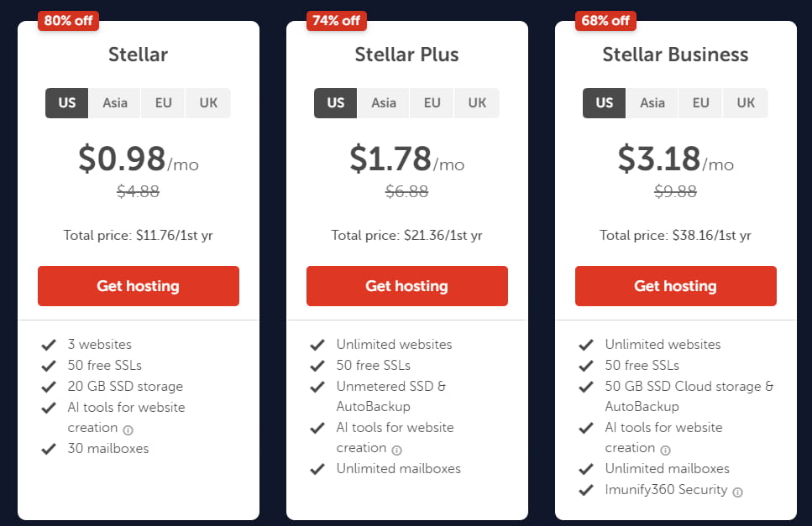Click the info icon beside Imunify360 Security
Viewport: 812px width, 526px height.
(x=736, y=492)
